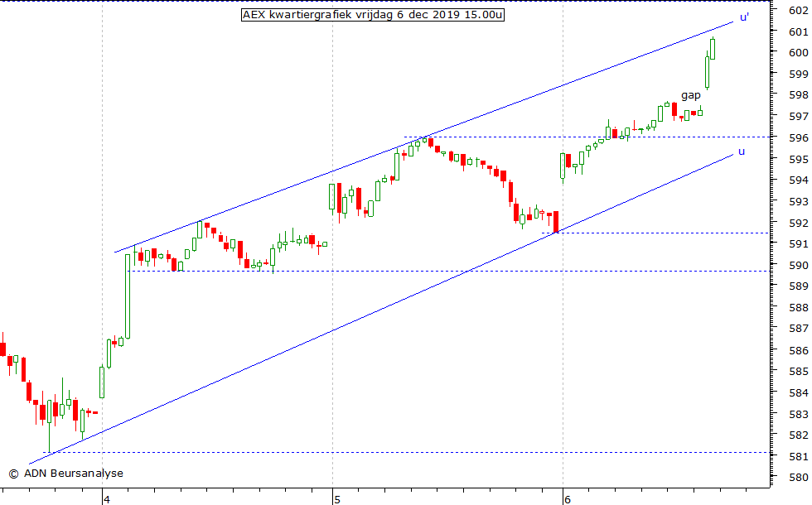
Task: Click the date label '4' on the time axis
Action: pos(107,500)
